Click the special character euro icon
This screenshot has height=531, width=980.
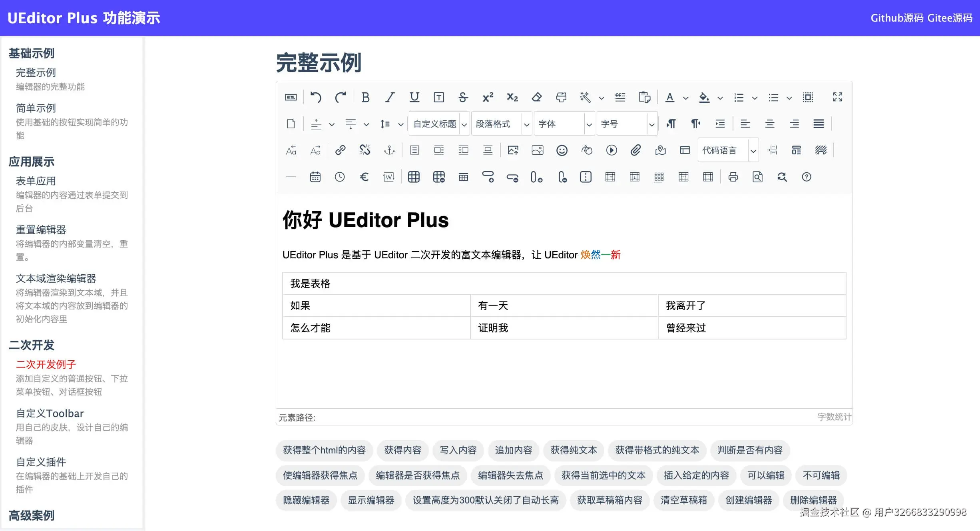[364, 177]
